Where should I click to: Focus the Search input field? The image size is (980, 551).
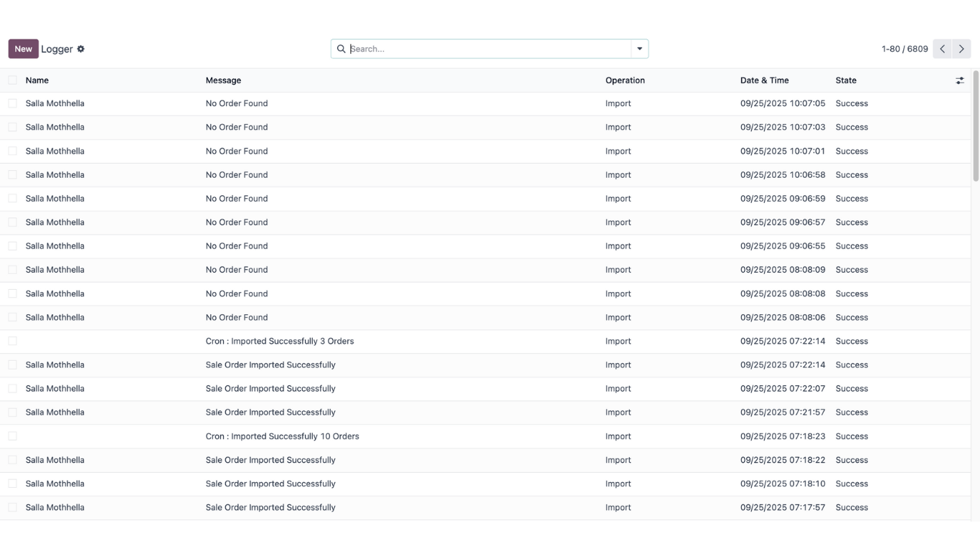click(488, 49)
